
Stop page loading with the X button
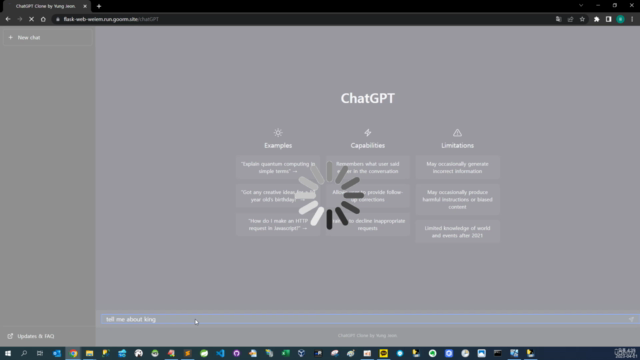click(x=31, y=19)
